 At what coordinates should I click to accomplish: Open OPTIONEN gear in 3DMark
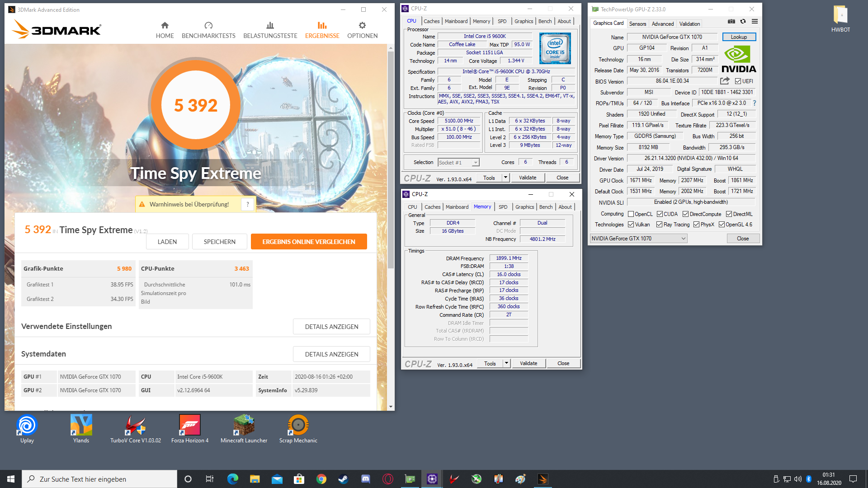362,30
